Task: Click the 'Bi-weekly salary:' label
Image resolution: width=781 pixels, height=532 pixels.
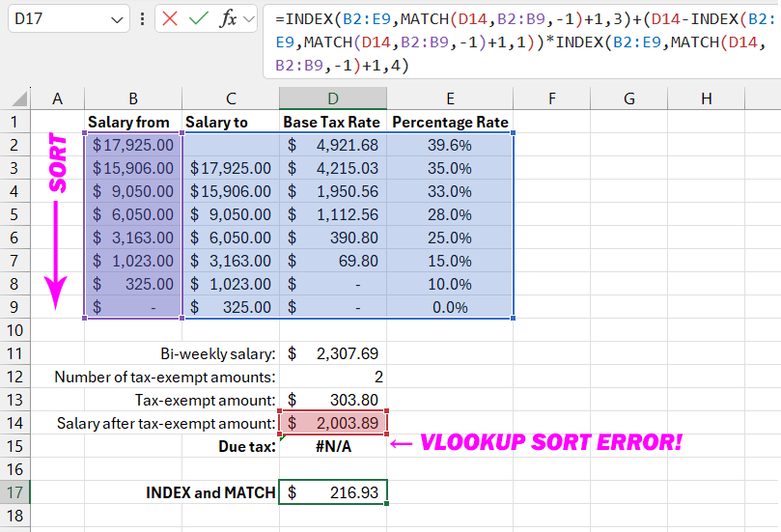Action: [x=217, y=353]
